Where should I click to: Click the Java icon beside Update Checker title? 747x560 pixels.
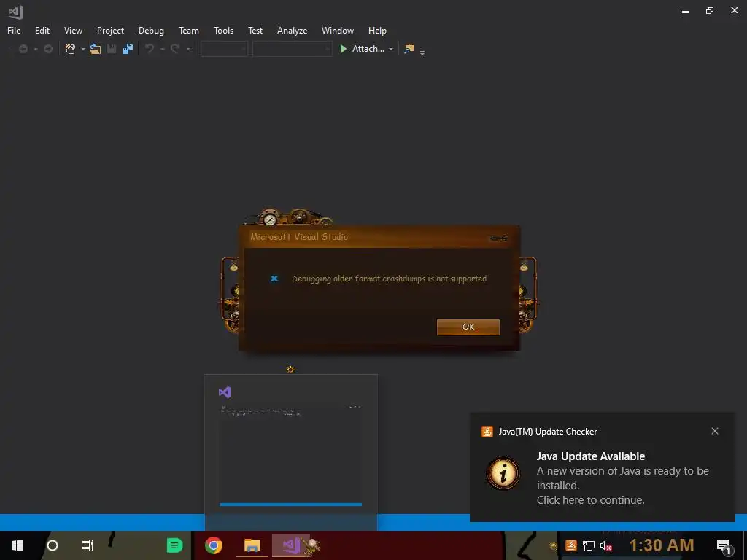coord(487,432)
